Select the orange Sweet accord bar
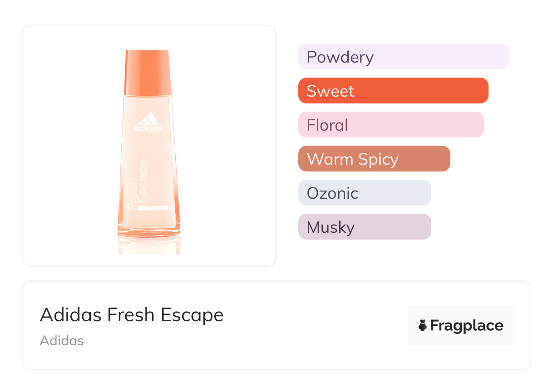553x392 pixels. (393, 91)
